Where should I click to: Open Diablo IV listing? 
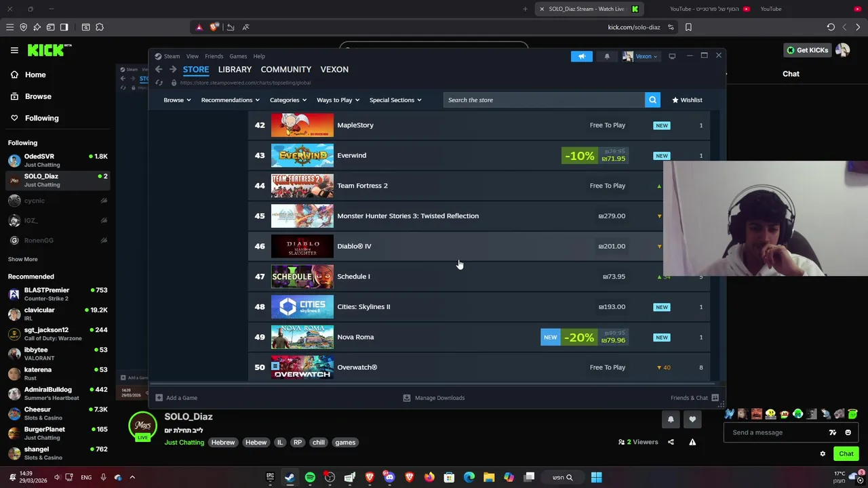[x=479, y=246]
